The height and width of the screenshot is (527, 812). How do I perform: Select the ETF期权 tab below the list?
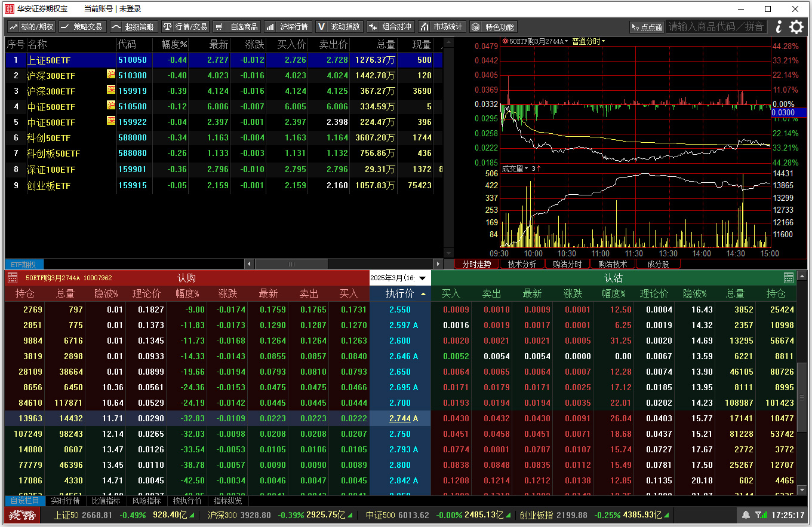click(24, 264)
